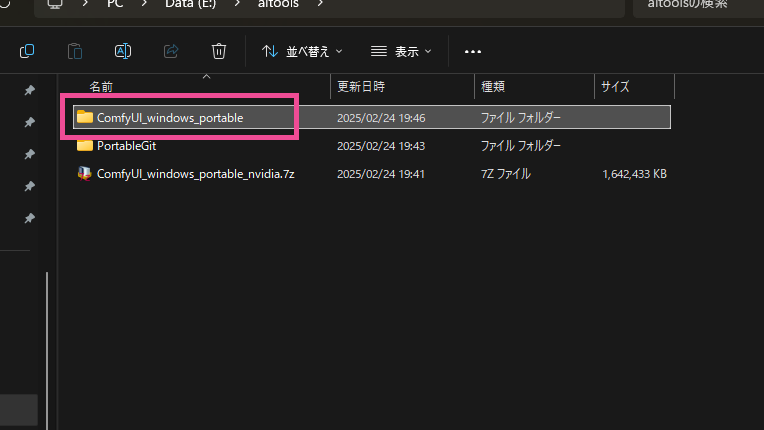This screenshot has height=430, width=764.
Task: Click the 7z archive file icon
Action: [x=85, y=173]
